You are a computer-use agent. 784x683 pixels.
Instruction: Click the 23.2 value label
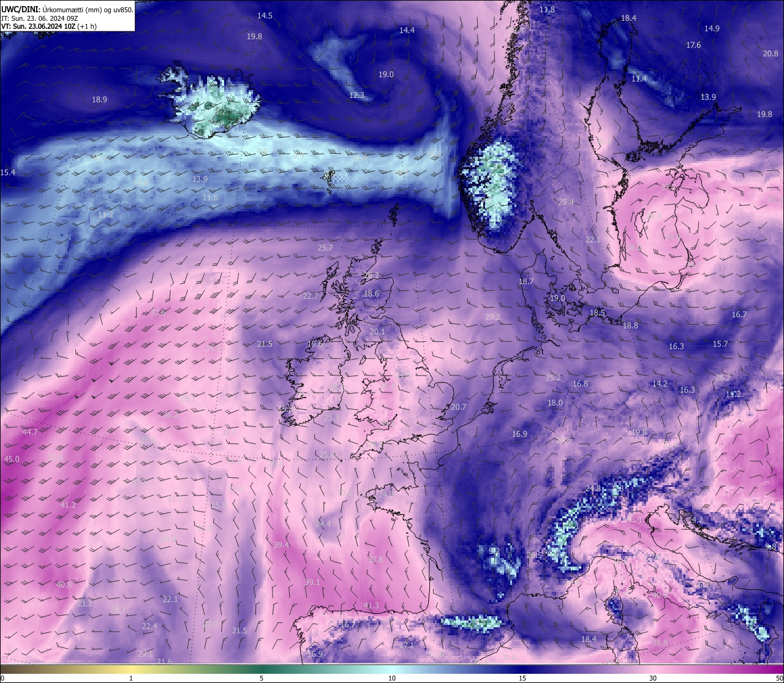pyautogui.click(x=85, y=604)
